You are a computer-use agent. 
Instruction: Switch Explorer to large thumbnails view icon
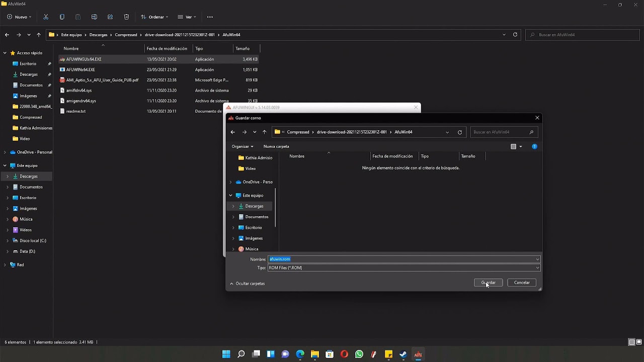coord(639,342)
